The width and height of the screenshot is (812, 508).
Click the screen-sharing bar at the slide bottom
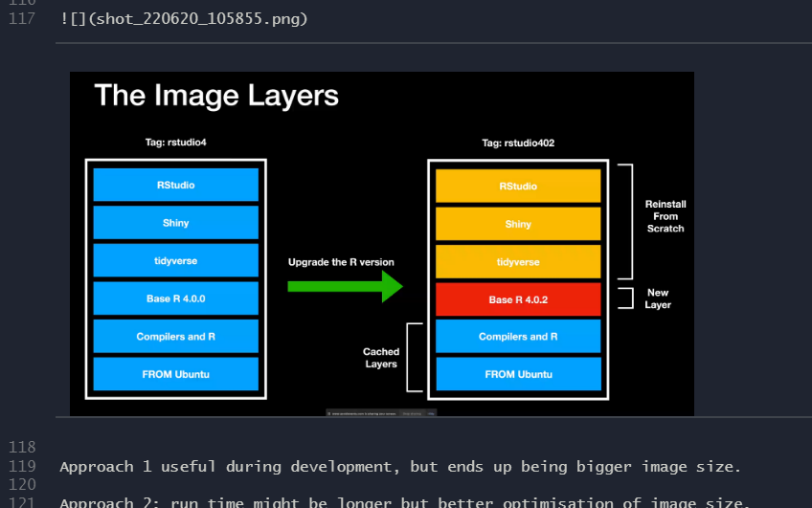381,413
